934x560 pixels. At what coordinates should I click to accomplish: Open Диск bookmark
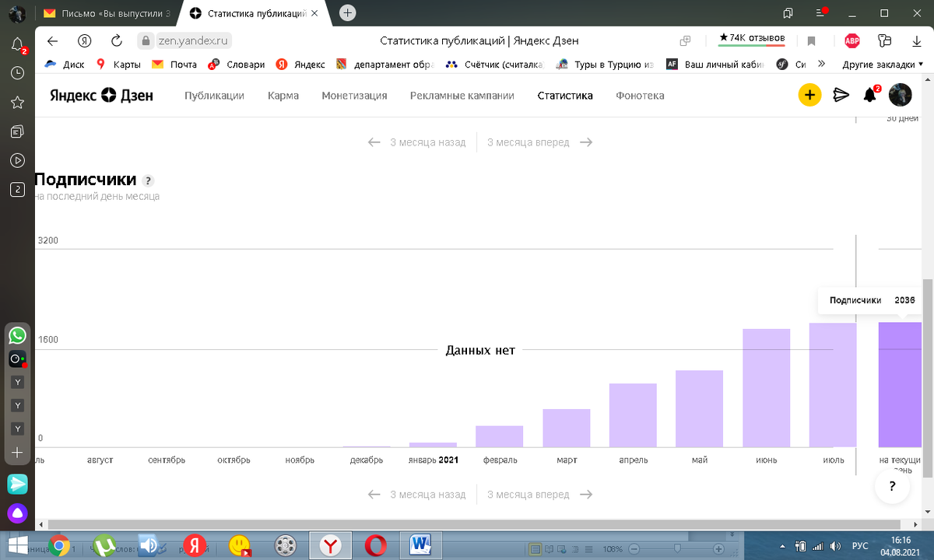coord(65,65)
